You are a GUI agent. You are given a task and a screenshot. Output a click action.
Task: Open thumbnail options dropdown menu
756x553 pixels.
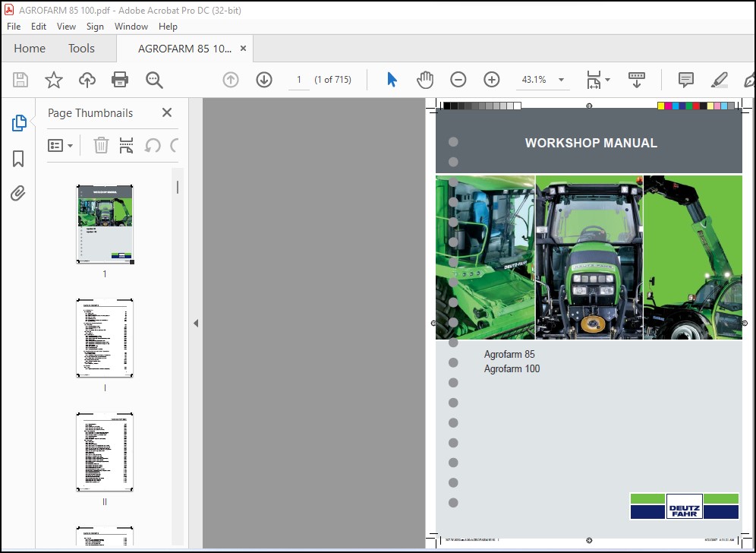[x=60, y=145]
